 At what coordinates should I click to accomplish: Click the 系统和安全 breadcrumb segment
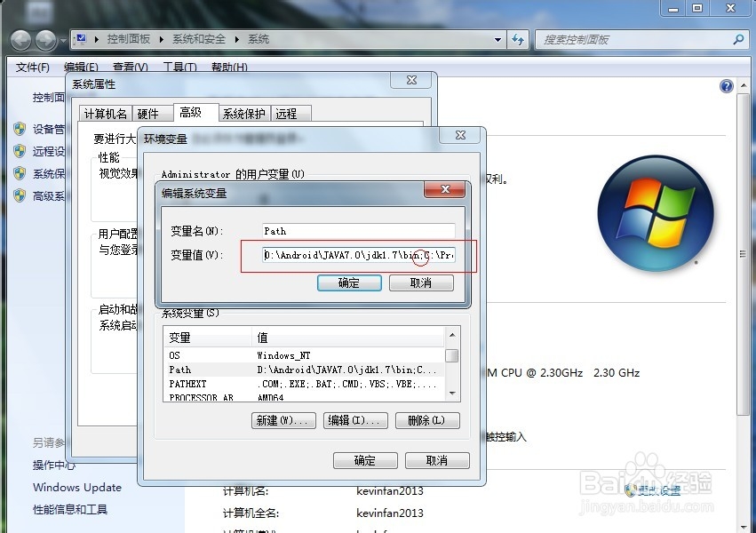(x=199, y=39)
